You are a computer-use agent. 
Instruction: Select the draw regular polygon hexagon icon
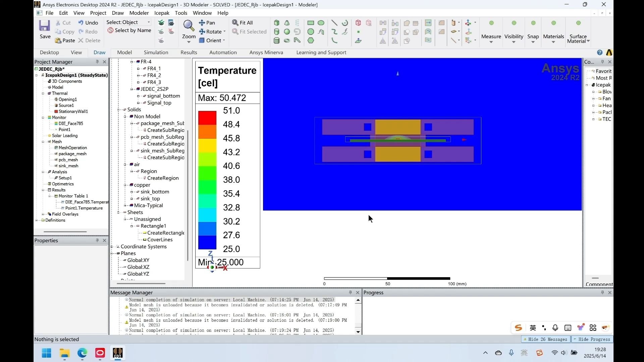coord(311,41)
